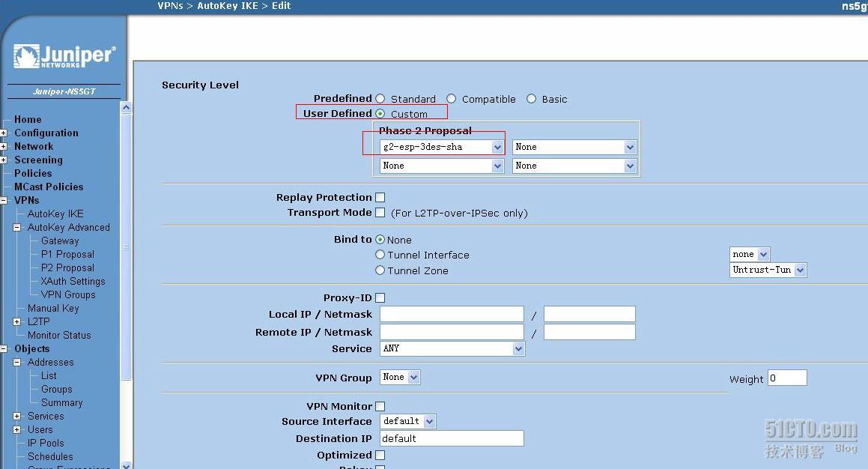The image size is (868, 469).
Task: Expand the Users tree node
Action: 16,430
